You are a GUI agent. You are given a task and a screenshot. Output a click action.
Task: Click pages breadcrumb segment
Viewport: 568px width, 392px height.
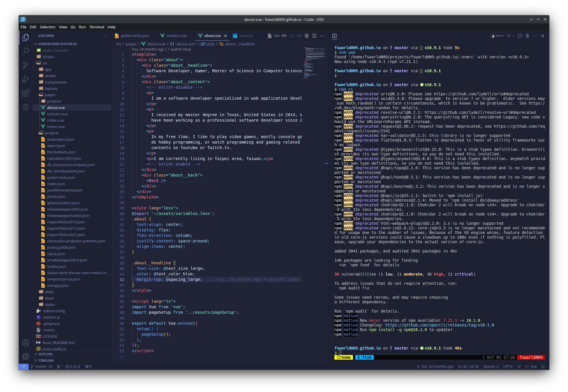click(131, 44)
